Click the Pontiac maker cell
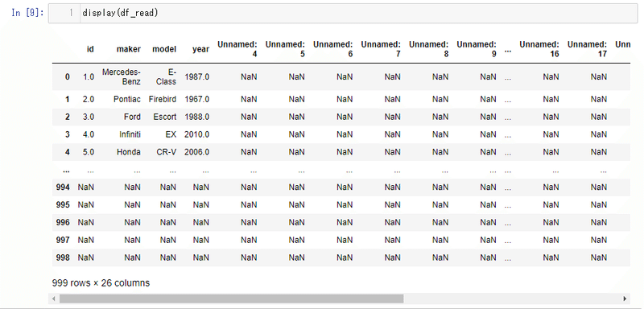The width and height of the screenshot is (644, 309). click(127, 99)
